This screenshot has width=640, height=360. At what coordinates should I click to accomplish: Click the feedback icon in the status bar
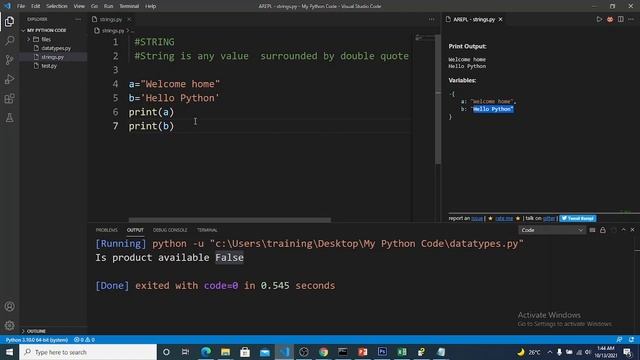(x=619, y=340)
